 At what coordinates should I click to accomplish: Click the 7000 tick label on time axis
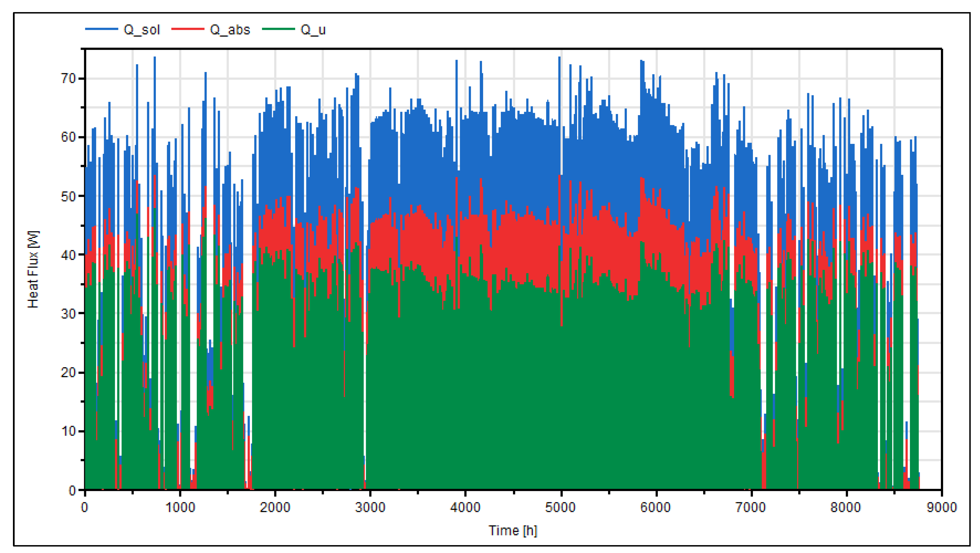(x=751, y=507)
